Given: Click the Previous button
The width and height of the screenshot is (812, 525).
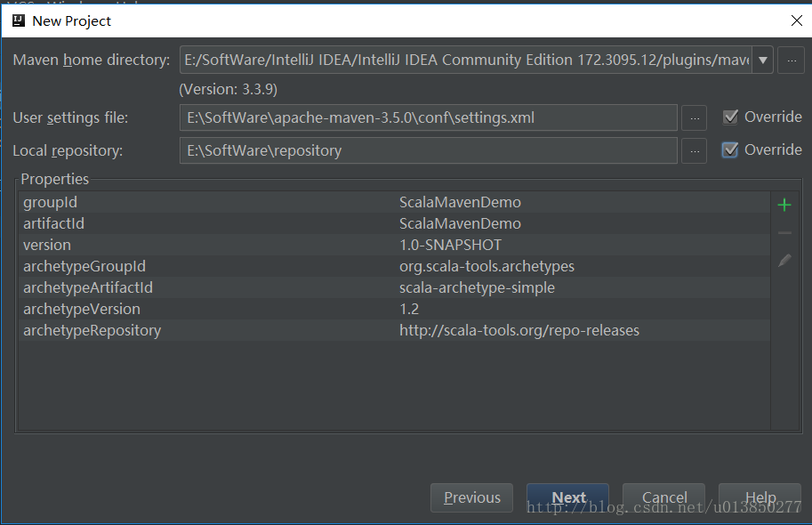Looking at the screenshot, I should (471, 497).
